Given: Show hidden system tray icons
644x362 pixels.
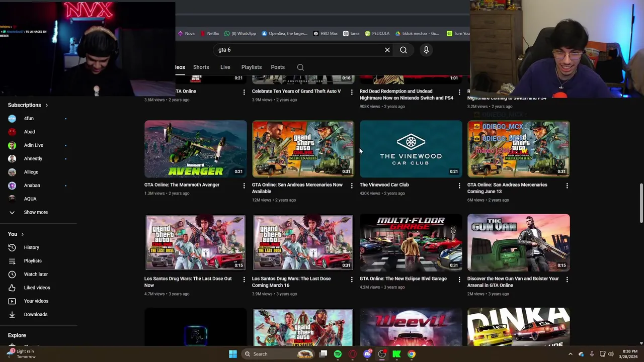Looking at the screenshot, I should click(x=570, y=354).
